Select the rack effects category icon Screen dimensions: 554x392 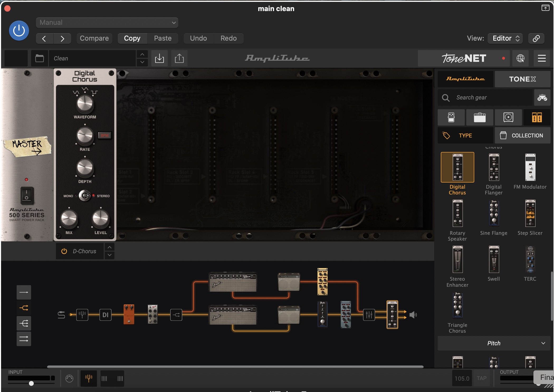tap(537, 117)
